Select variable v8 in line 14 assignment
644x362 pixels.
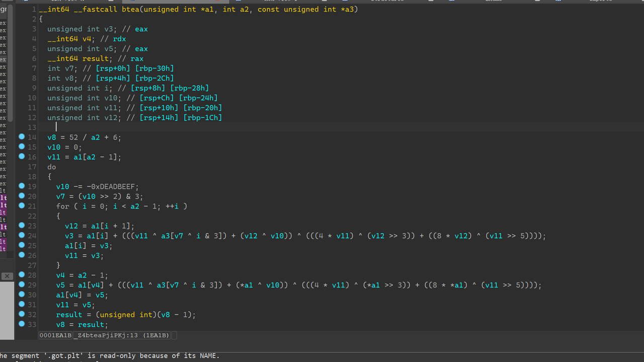52,137
